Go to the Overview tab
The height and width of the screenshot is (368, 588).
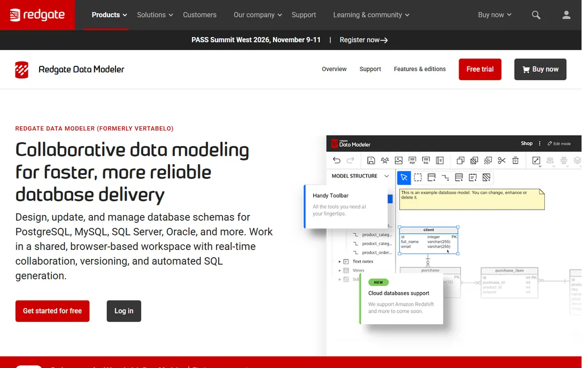[334, 69]
